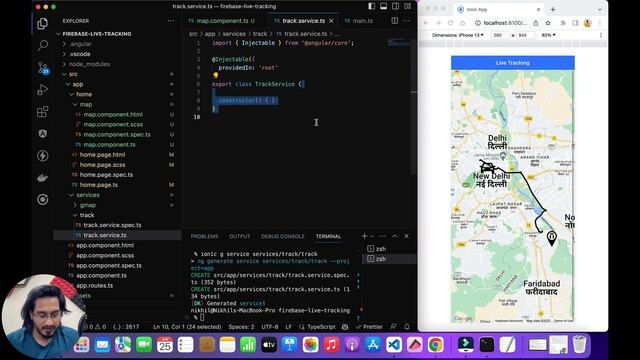Open the Explorer view in activity bar
This screenshot has height=360, width=640.
(x=42, y=24)
